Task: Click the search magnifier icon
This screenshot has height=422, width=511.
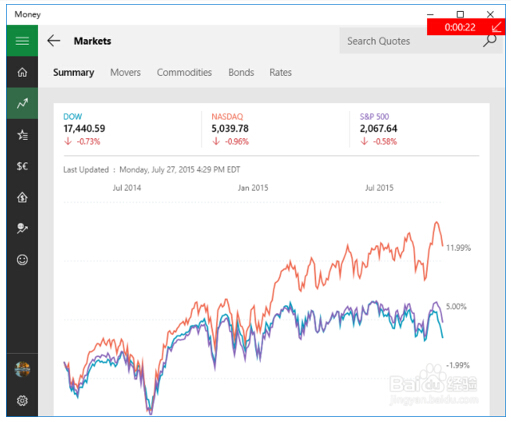Action: 490,41
